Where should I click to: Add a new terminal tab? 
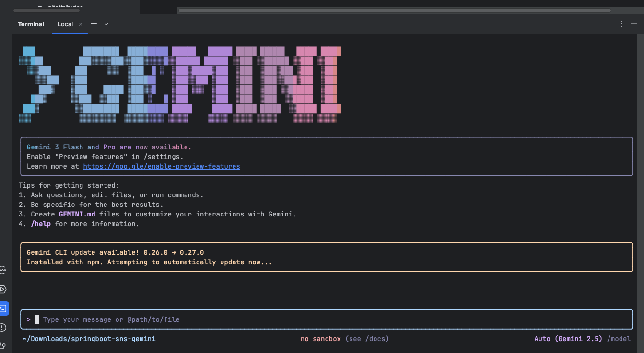[94, 24]
